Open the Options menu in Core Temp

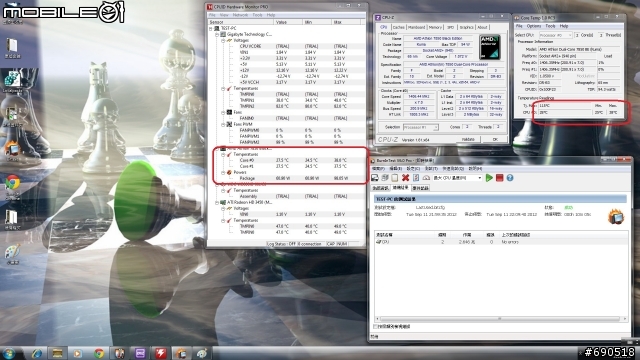[x=534, y=26]
